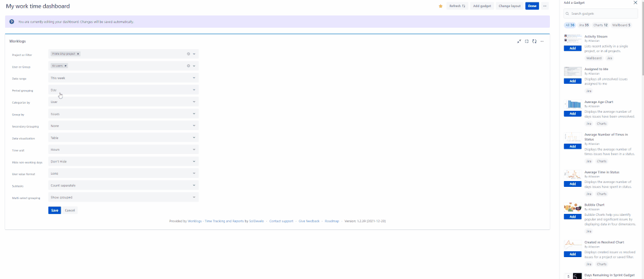Maximize the Worklogs gadget to full screen

tap(527, 41)
